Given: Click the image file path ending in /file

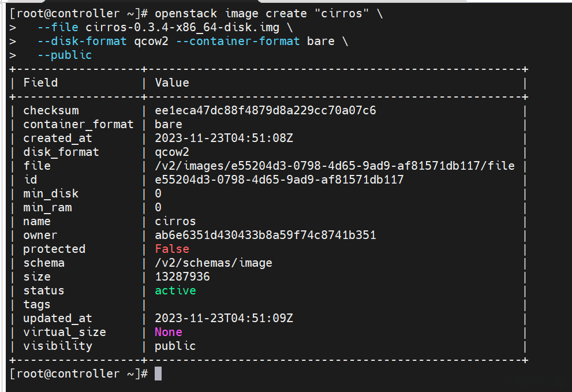Looking at the screenshot, I should click(x=334, y=166).
